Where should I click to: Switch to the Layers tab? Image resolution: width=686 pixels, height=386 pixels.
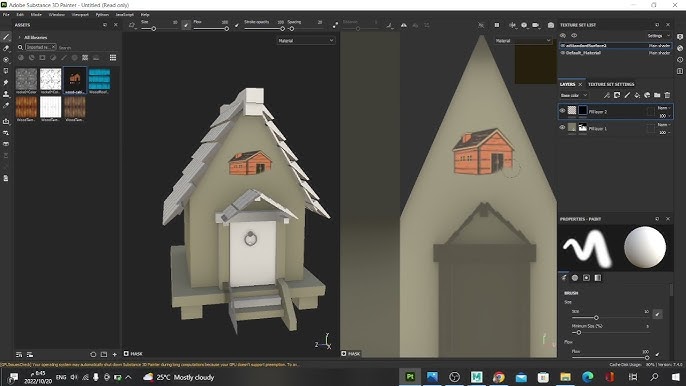point(567,84)
